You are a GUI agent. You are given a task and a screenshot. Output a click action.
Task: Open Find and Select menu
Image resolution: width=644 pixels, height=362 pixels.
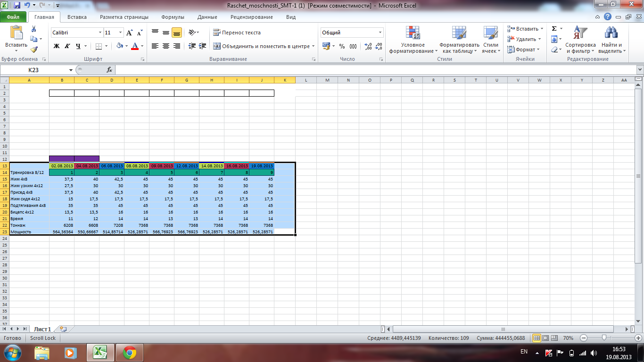(612, 41)
